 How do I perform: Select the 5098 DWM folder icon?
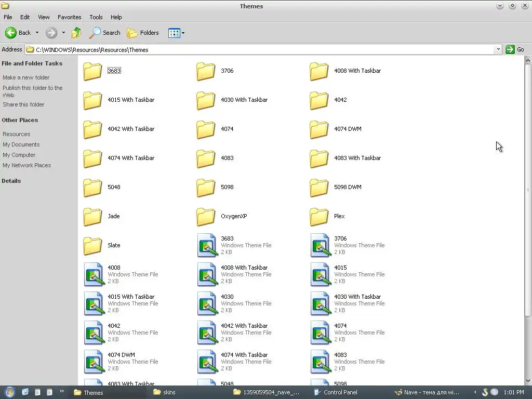319,188
